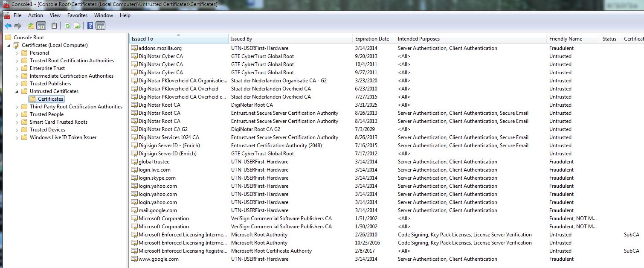Click the Export List toolbar icon
Screen dimensions: 644x268
[77, 26]
